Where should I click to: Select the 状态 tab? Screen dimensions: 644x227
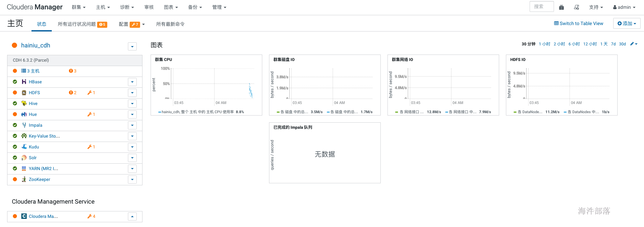(x=42, y=24)
